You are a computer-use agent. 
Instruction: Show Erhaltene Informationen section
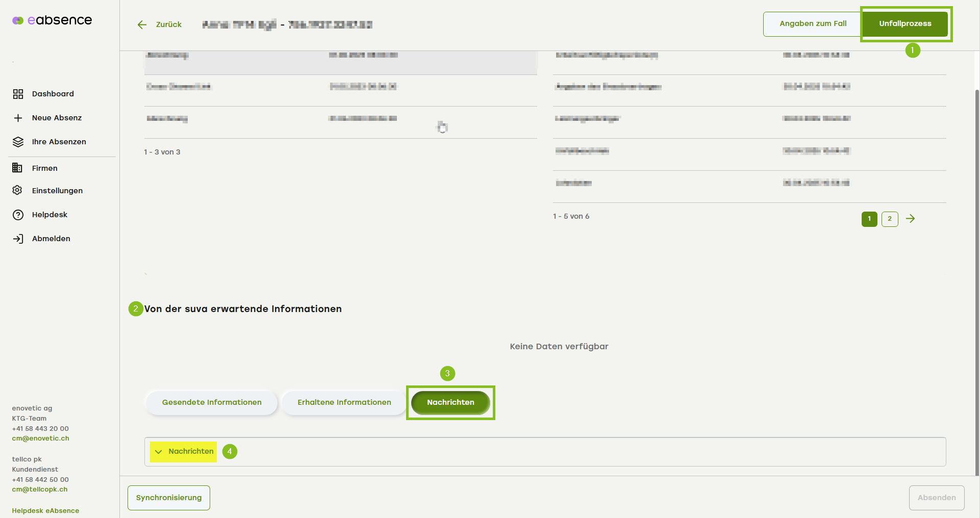pos(344,402)
